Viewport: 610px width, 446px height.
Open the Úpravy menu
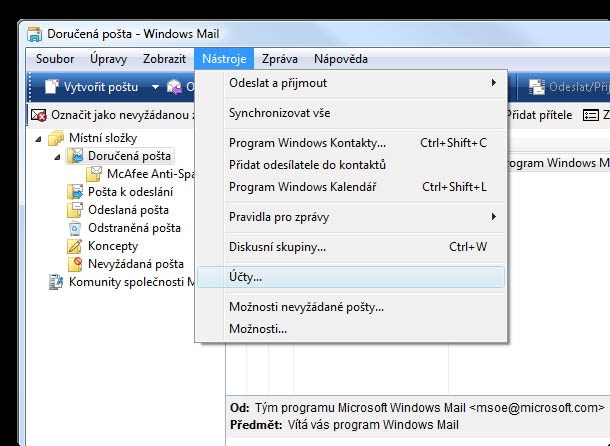[x=109, y=59]
